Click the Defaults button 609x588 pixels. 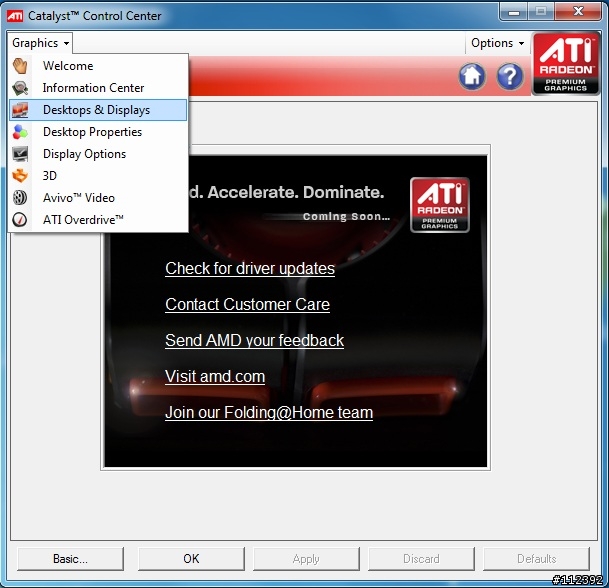tap(536, 559)
